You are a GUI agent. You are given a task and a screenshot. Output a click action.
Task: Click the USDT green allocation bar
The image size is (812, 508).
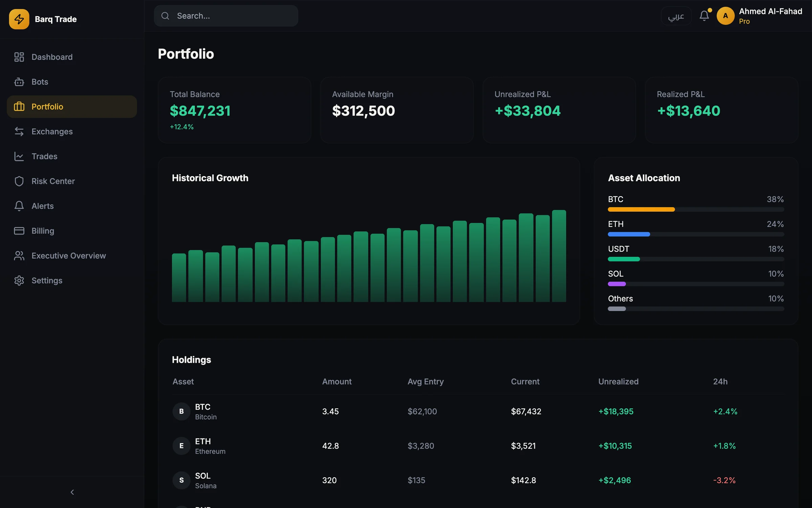(x=624, y=259)
